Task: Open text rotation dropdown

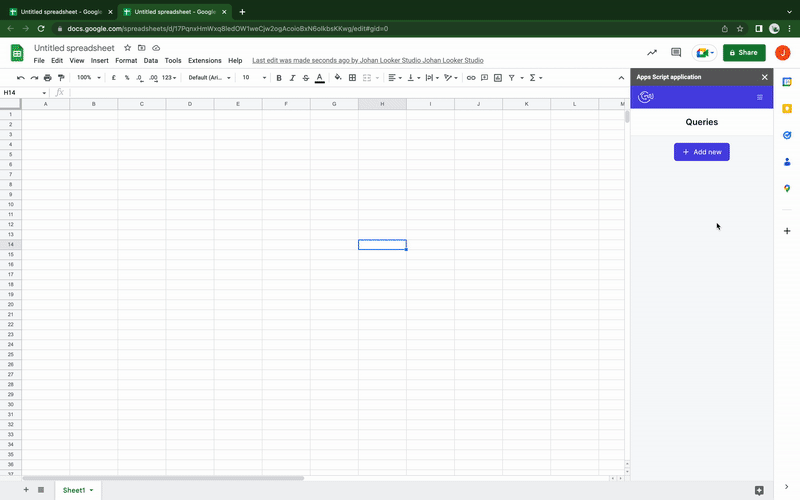Action: pyautogui.click(x=451, y=78)
